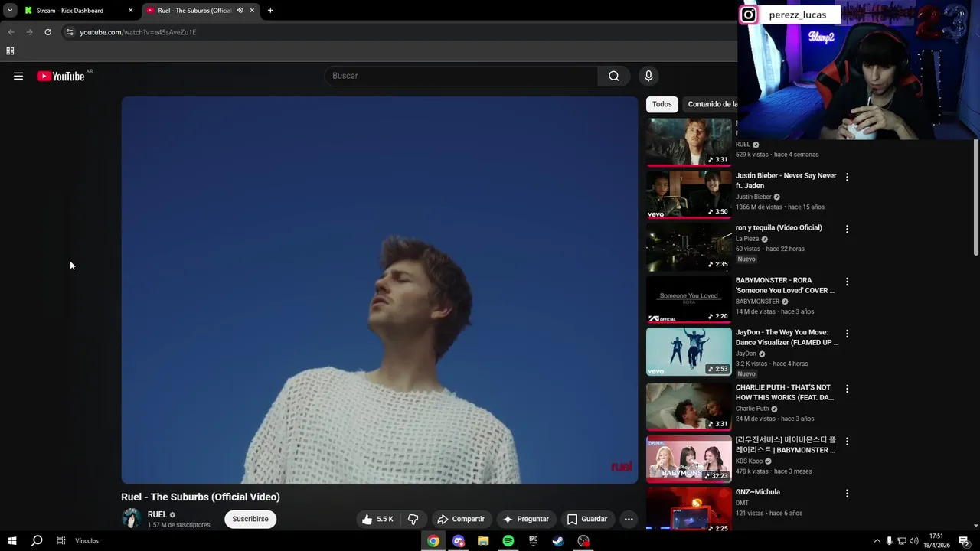Open Justin Bieber Never Say Never thumbnail
The height and width of the screenshot is (551, 980).
coord(689,194)
